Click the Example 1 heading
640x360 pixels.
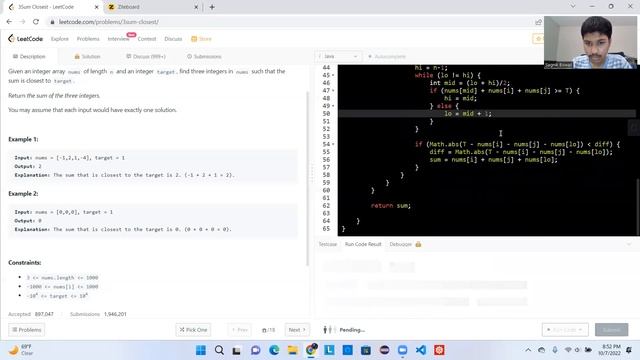(x=23, y=139)
